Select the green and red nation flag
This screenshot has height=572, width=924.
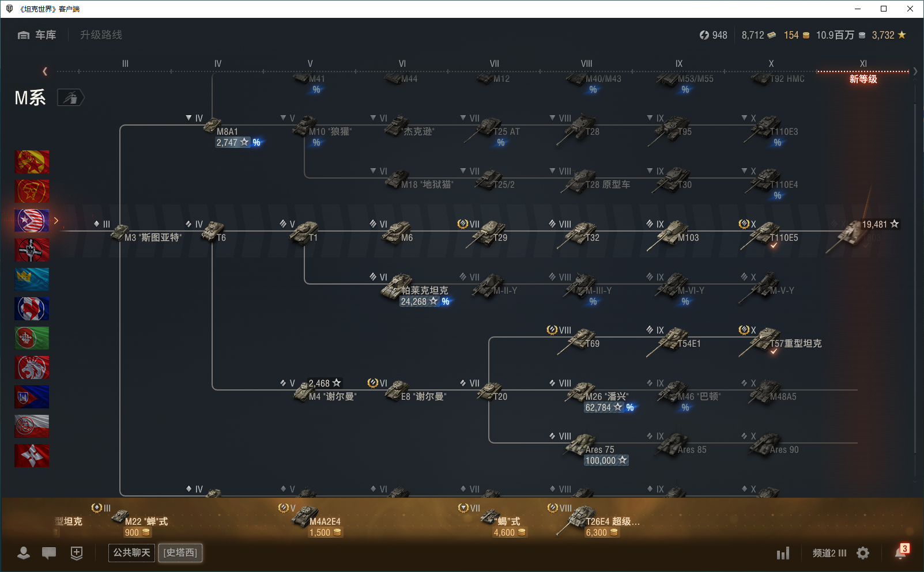[x=32, y=338]
